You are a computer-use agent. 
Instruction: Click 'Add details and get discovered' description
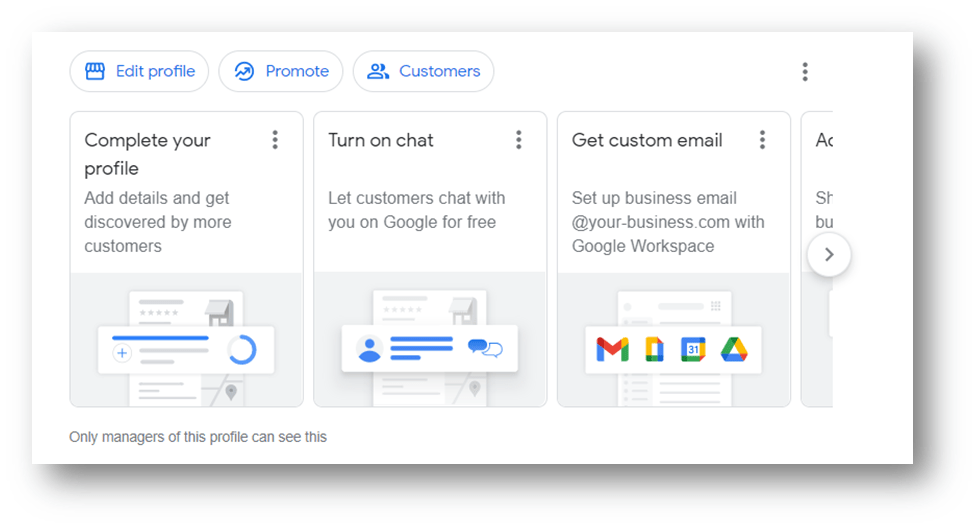pos(158,222)
